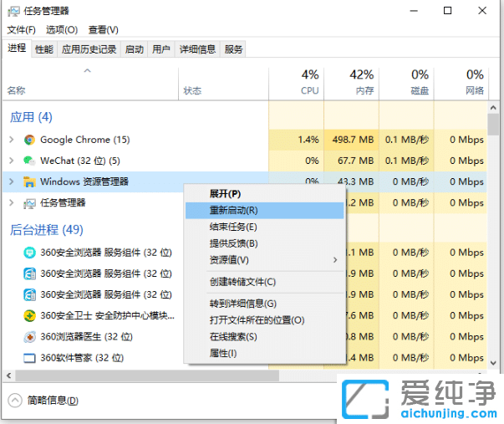Image resolution: width=504 pixels, height=424 pixels.
Task: Click the horizontal scrollbar thumb
Action: pos(147,375)
